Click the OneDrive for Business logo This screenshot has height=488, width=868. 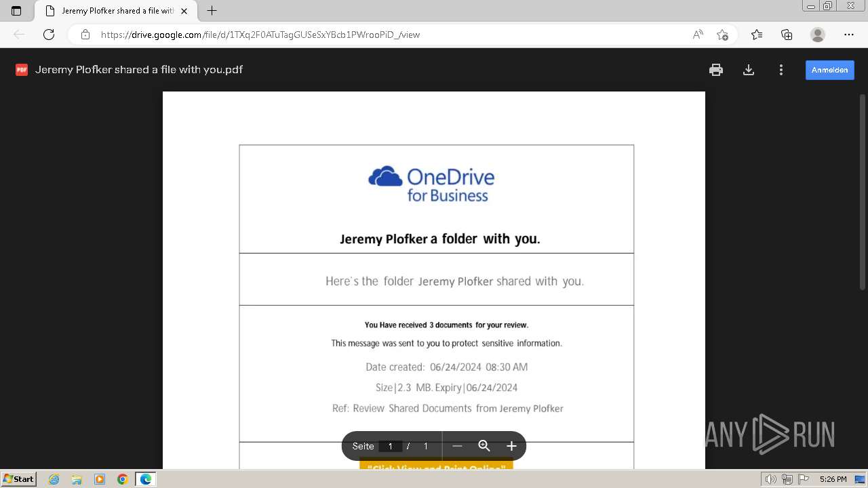(431, 184)
